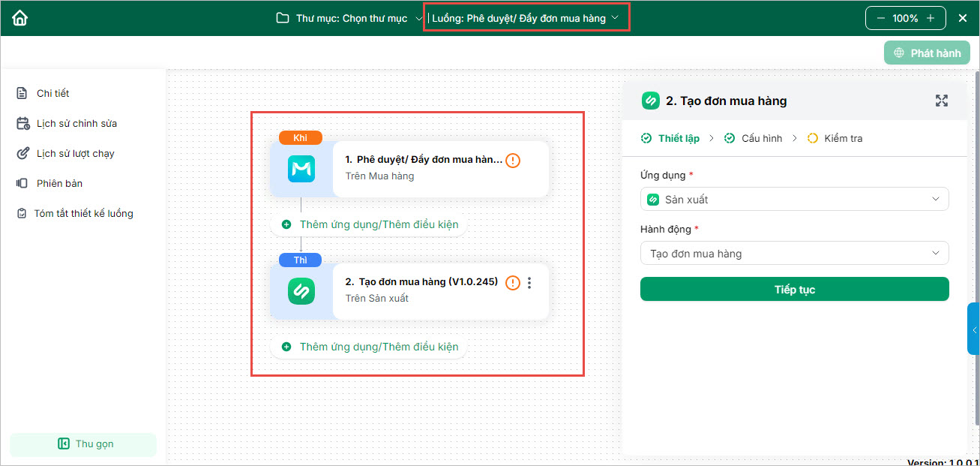980x466 pixels.
Task: Select step 2 Tạo đơn mua hàng card
Action: click(x=409, y=290)
